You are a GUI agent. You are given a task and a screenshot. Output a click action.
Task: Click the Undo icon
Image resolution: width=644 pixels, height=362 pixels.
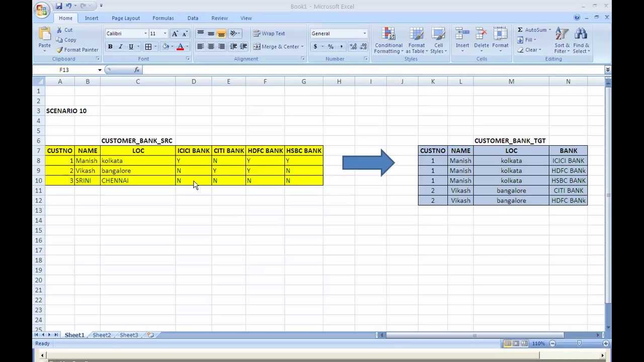click(x=69, y=6)
